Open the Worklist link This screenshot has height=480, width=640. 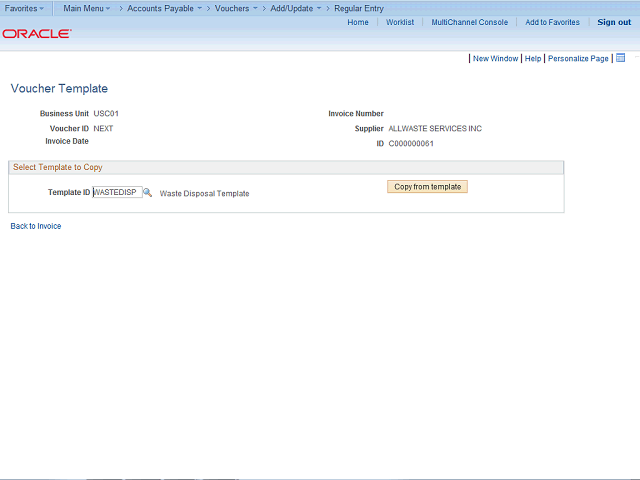(400, 22)
